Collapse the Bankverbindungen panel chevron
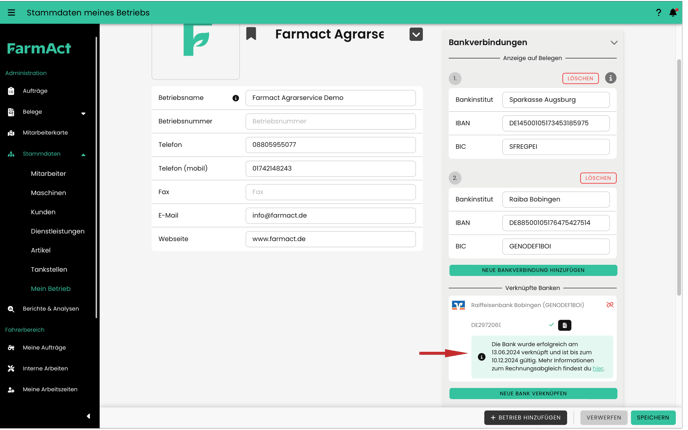 pos(614,43)
